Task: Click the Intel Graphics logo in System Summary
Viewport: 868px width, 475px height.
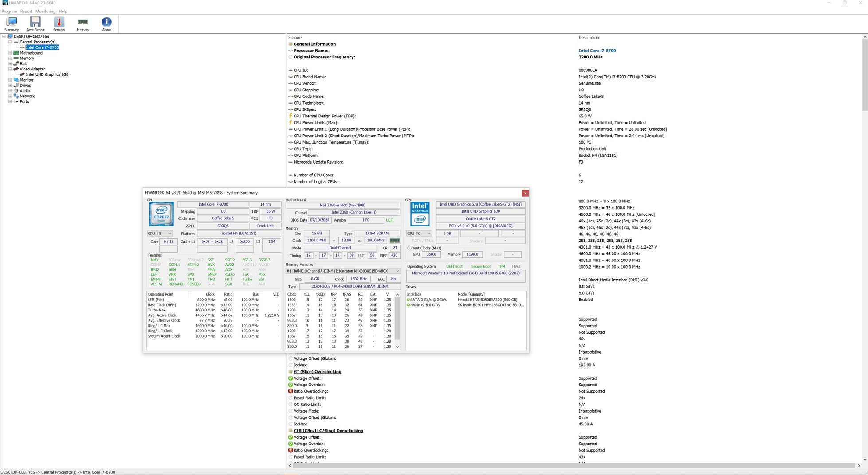Action: pyautogui.click(x=420, y=214)
